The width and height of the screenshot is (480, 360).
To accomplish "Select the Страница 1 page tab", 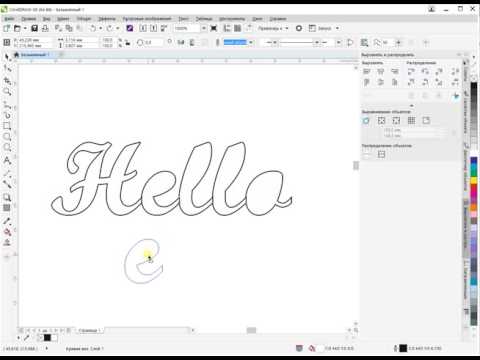I will pyautogui.click(x=89, y=330).
